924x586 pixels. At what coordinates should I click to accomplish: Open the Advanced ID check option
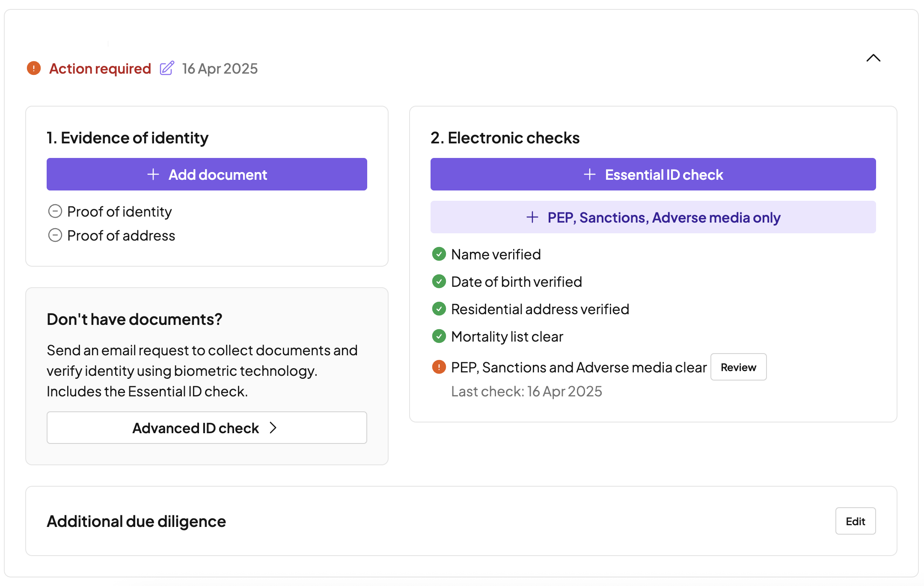207,428
